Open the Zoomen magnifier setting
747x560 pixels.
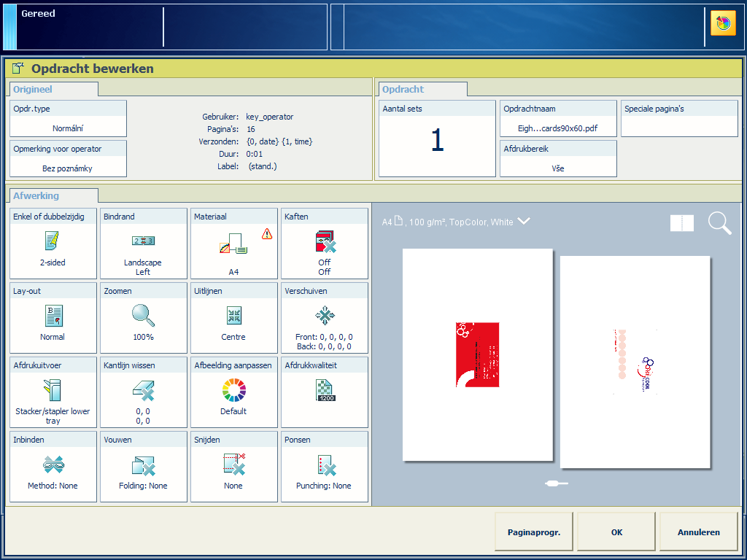pos(143,315)
